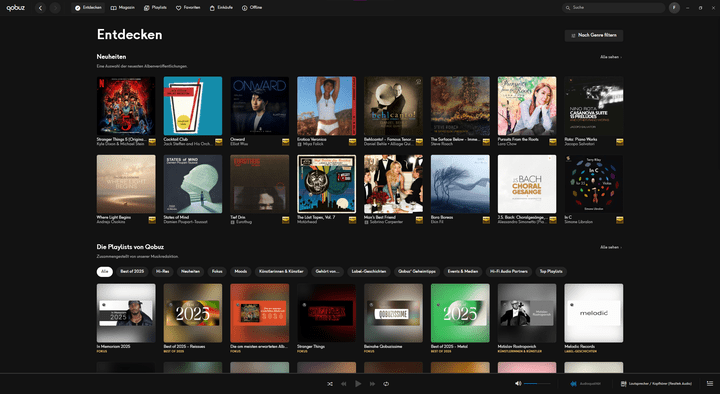This screenshot has height=394, width=720.
Task: Select the Events & Medien filter chip
Action: click(x=463, y=271)
